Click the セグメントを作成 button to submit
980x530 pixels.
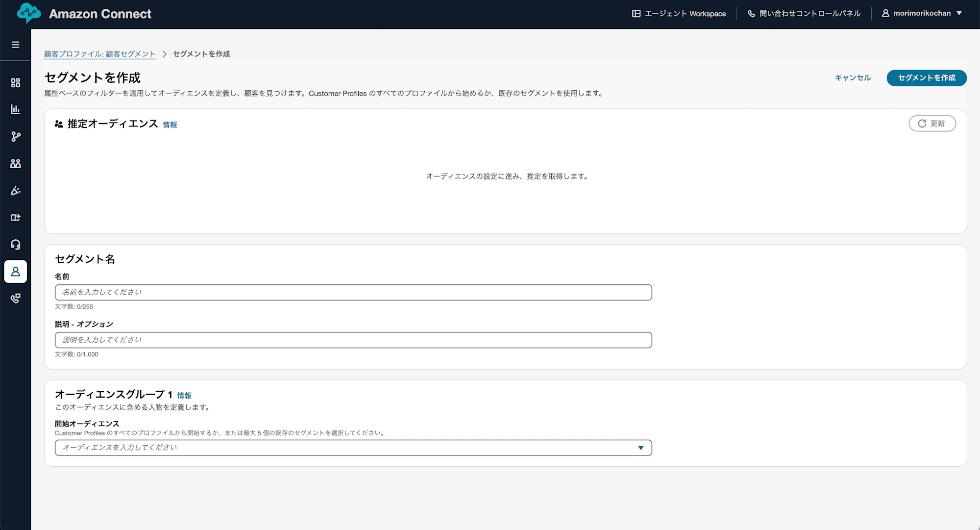click(x=927, y=77)
